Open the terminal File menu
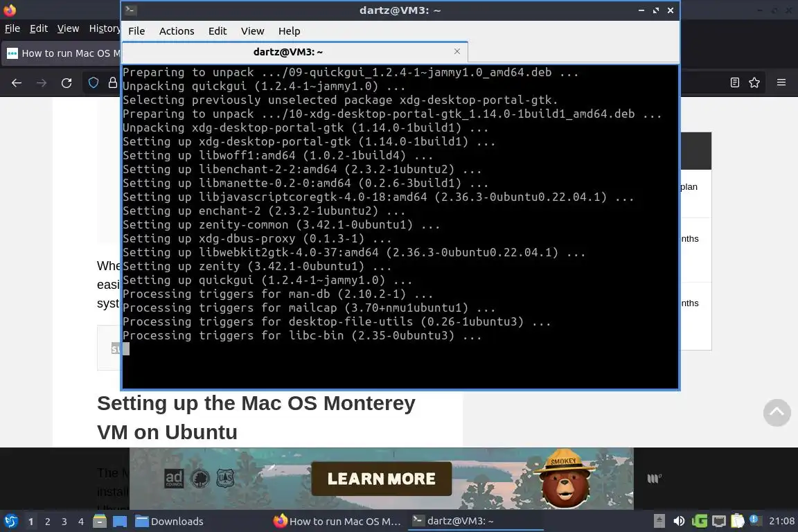Viewport: 798px width, 532px height. coord(136,31)
